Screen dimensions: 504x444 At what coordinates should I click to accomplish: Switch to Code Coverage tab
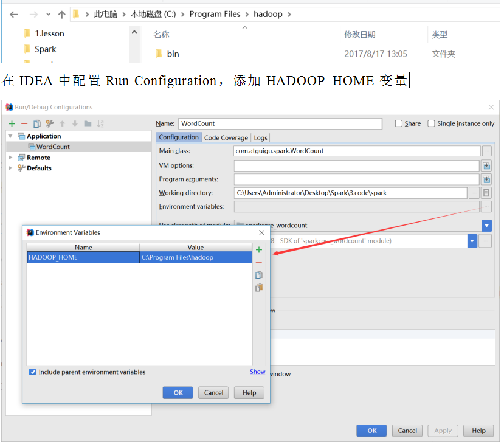click(226, 138)
